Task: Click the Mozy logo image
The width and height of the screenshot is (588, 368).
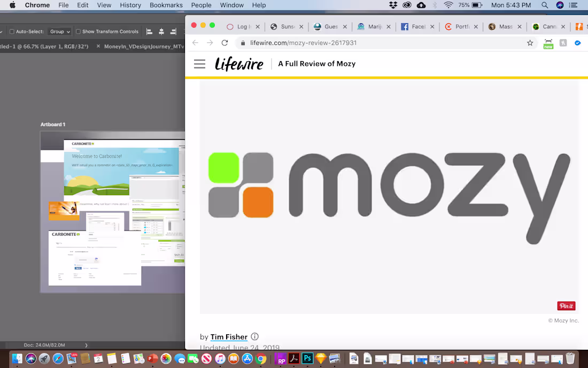Action: 389,197
